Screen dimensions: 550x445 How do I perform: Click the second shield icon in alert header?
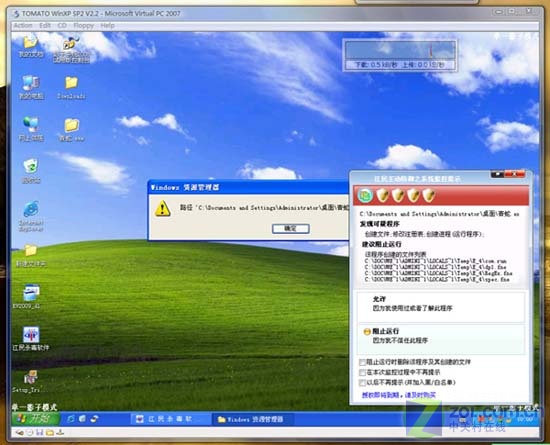tap(398, 195)
